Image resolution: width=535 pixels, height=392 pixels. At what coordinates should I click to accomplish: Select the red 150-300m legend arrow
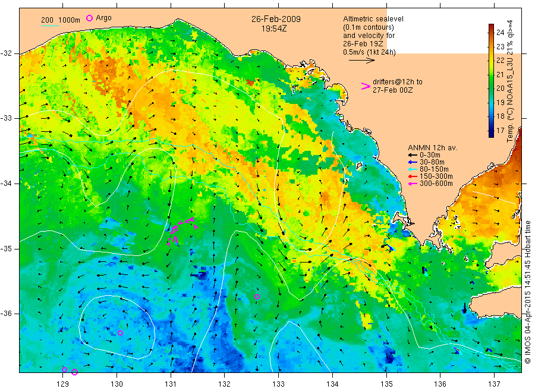pyautogui.click(x=413, y=176)
